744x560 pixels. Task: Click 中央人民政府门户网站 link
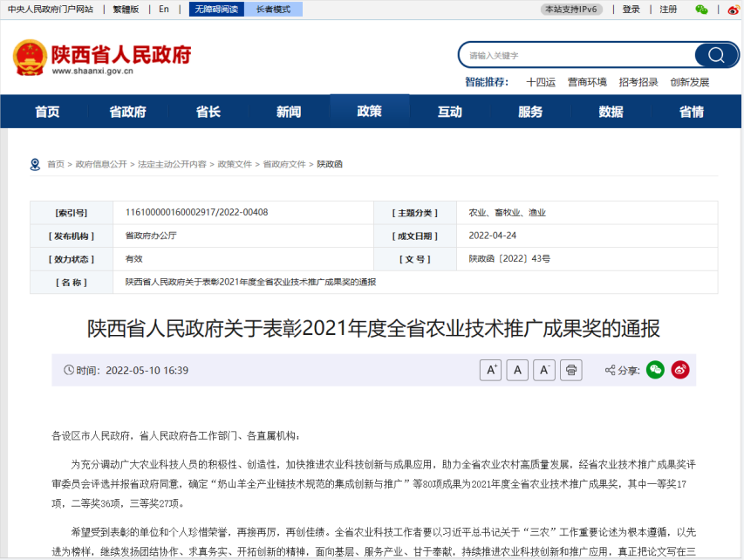pos(51,10)
